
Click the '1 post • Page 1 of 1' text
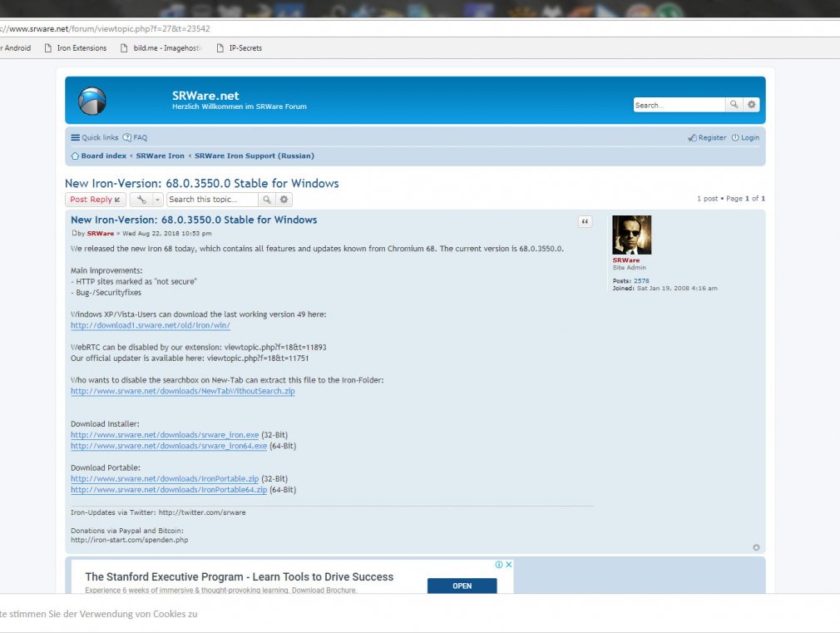pyautogui.click(x=731, y=198)
